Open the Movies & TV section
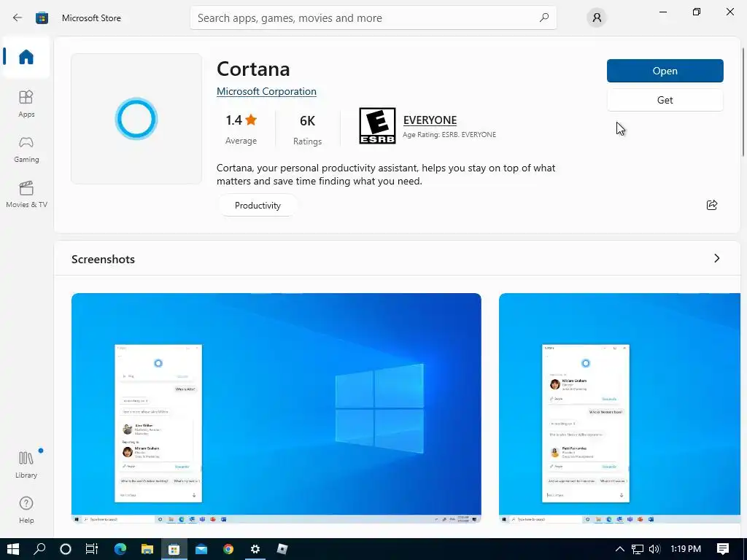 [26, 195]
